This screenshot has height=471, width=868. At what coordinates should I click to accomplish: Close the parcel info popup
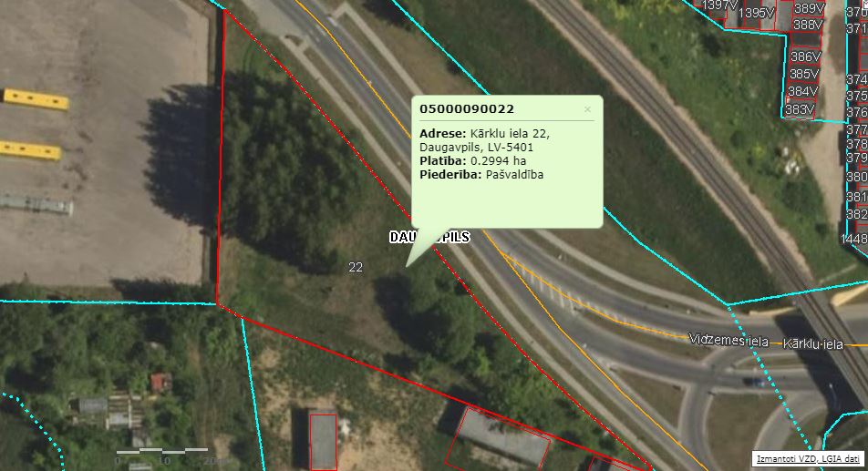587,109
